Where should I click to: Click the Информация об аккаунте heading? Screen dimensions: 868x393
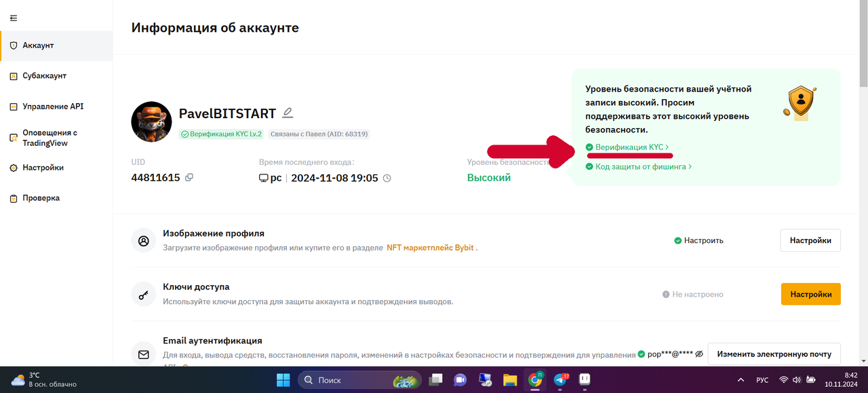tap(215, 28)
